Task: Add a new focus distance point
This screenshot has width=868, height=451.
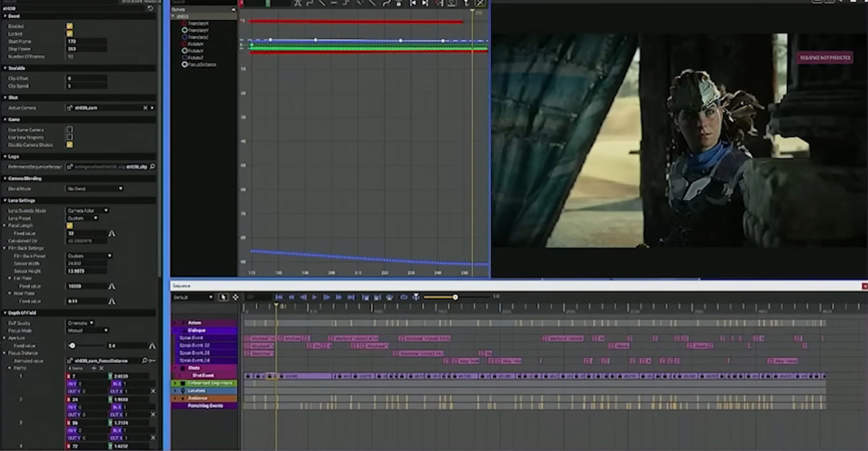Action: [94, 368]
